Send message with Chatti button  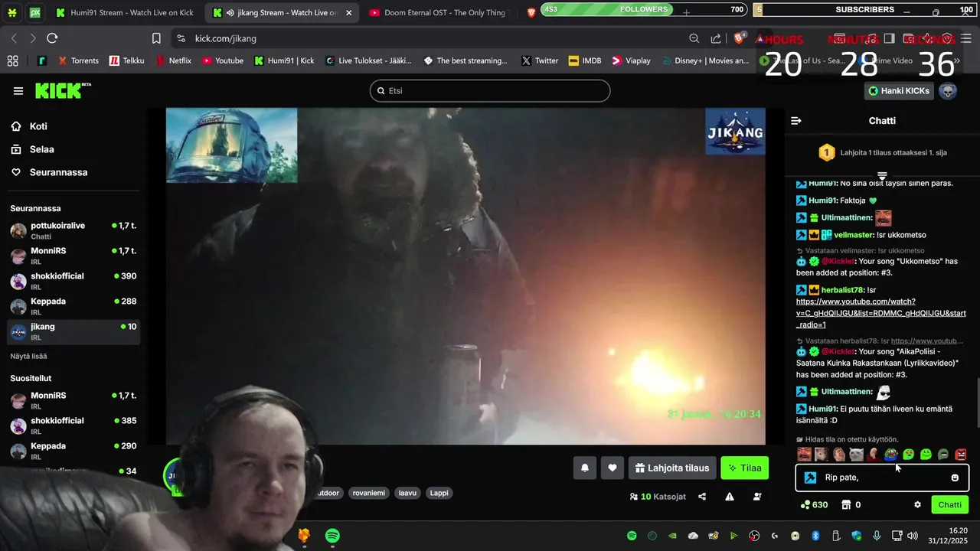[949, 504]
